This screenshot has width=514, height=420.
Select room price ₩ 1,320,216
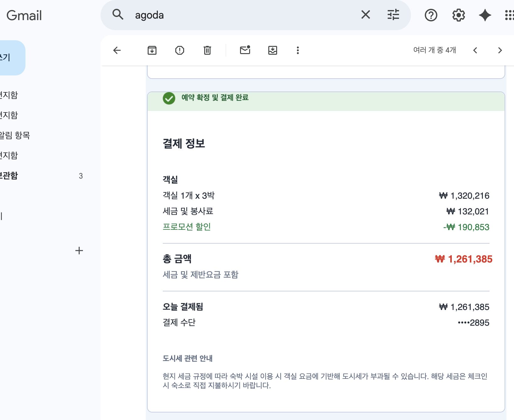pyautogui.click(x=464, y=196)
